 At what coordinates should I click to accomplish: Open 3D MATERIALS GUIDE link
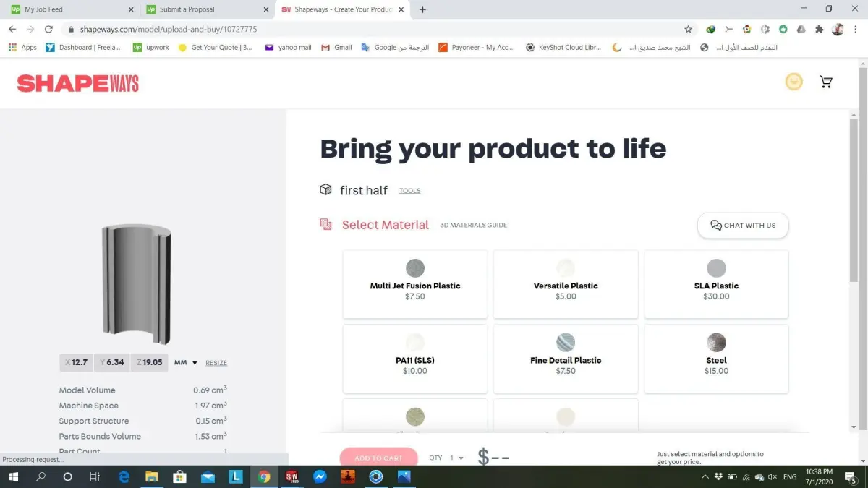[473, 225]
